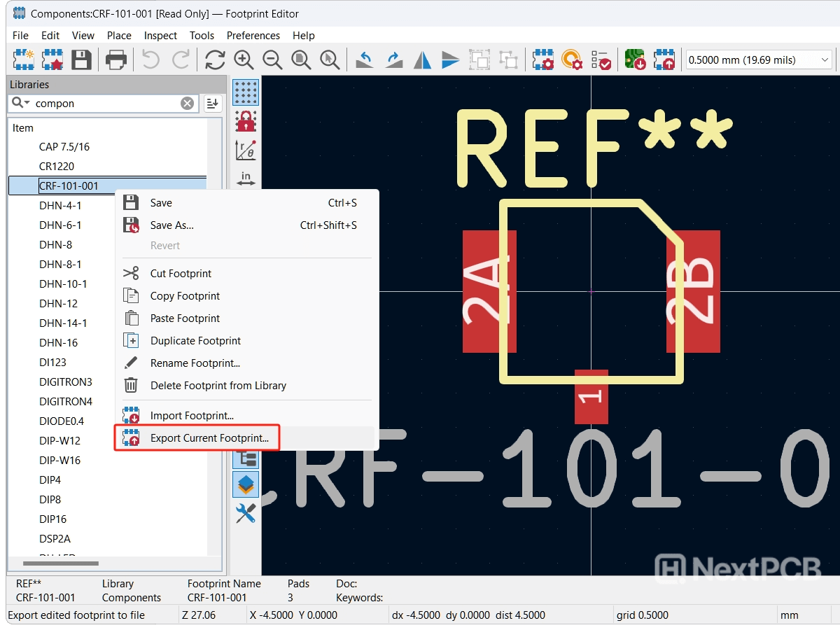Select Duplicate Footprint in context menu

point(195,341)
